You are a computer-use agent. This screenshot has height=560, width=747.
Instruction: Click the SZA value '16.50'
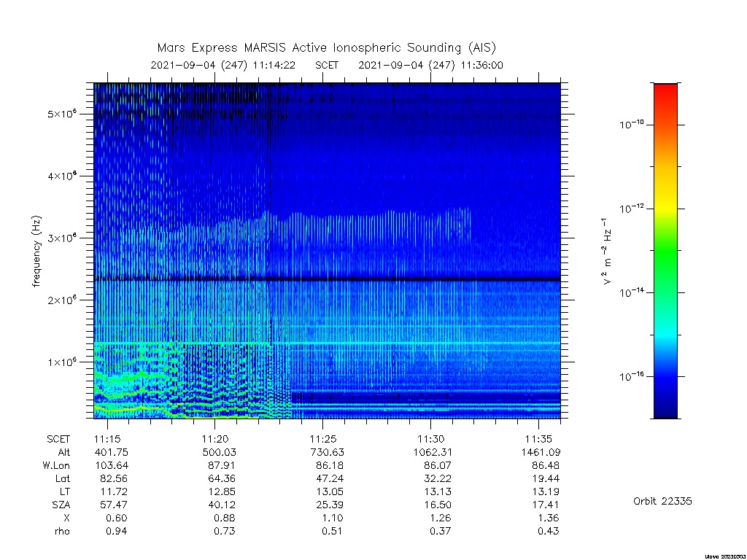438,505
